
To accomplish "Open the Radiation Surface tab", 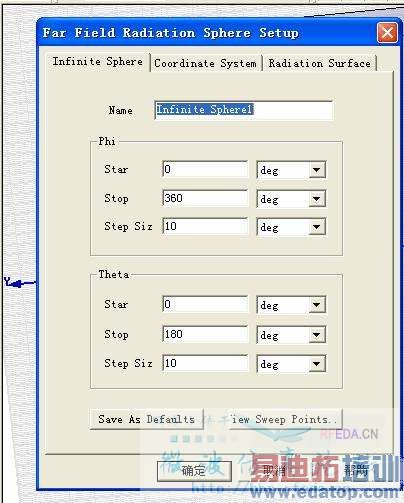I will [319, 63].
